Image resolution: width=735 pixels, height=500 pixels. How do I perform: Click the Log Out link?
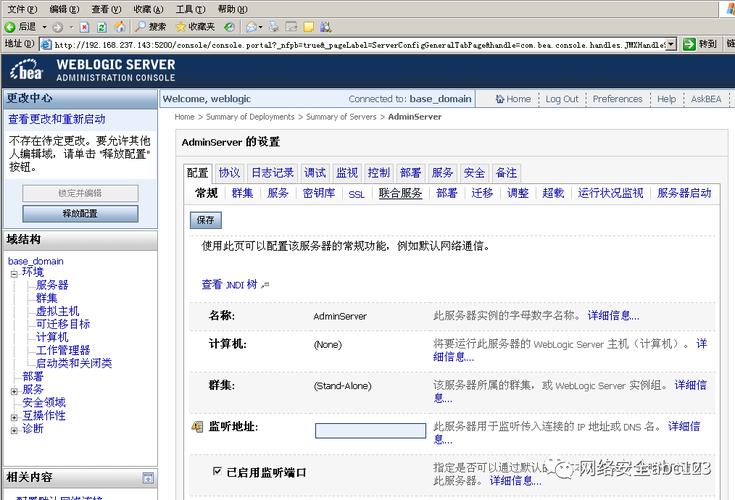562,99
